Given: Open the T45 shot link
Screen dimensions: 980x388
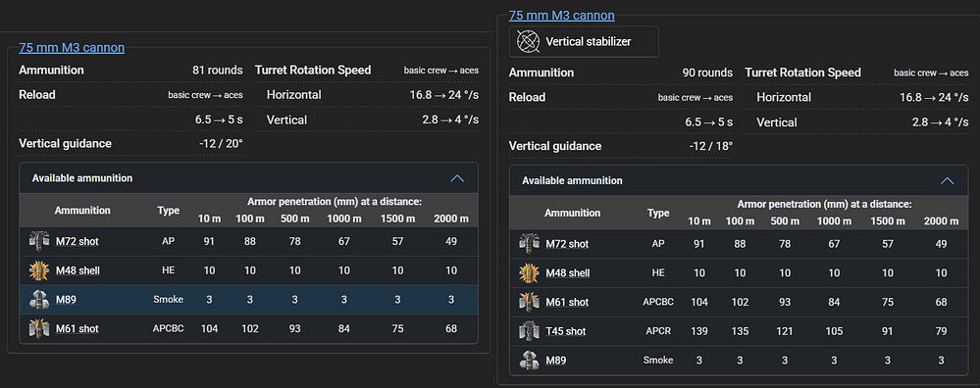Looking at the screenshot, I should tap(566, 331).
